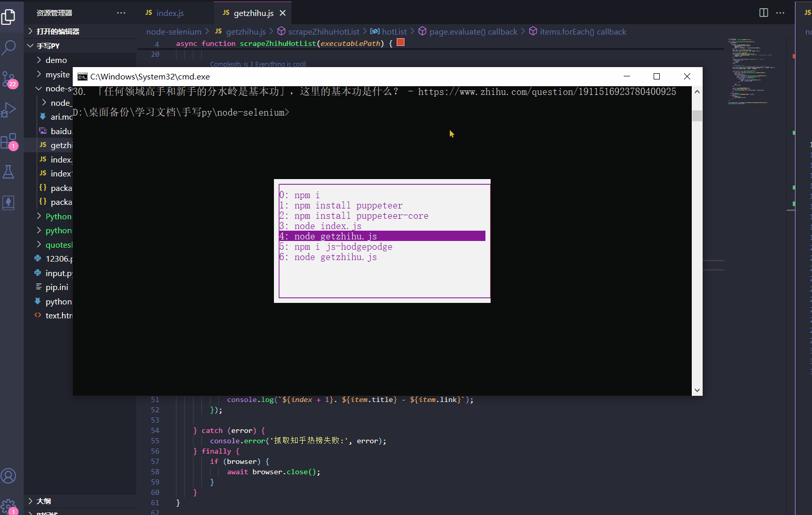The height and width of the screenshot is (515, 812).
Task: Select history entry 2: npm install puppeteer-core
Action: click(382, 216)
